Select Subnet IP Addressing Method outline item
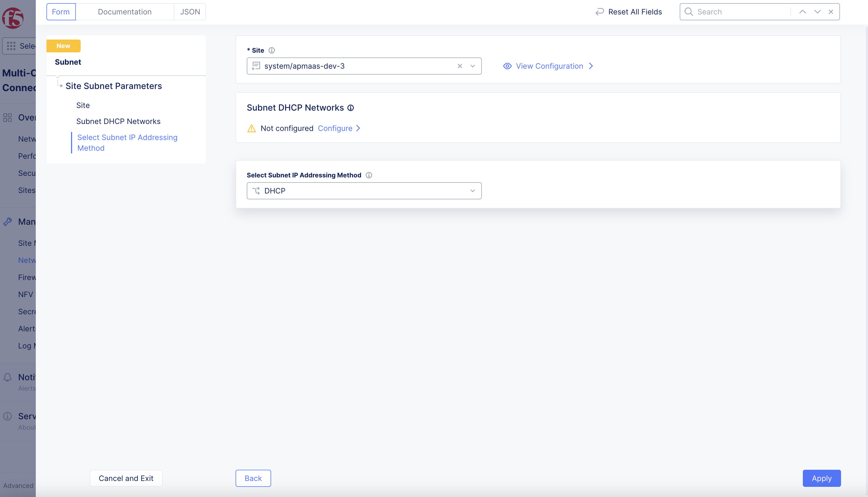The height and width of the screenshot is (497, 868). tap(127, 143)
